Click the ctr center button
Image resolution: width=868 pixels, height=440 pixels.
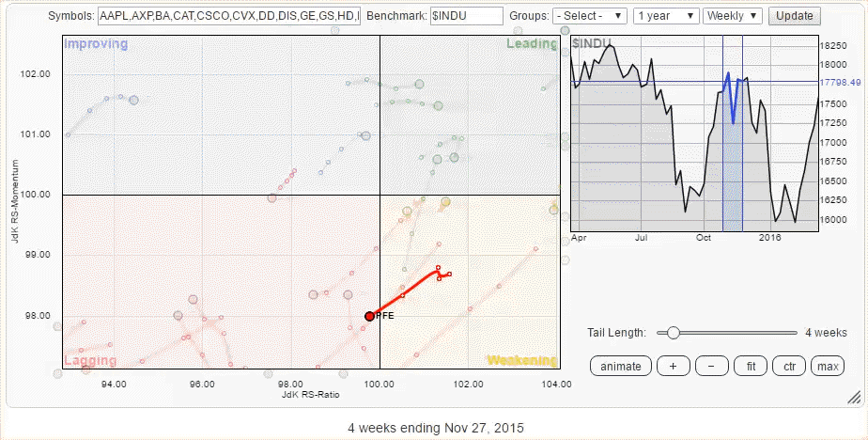788,366
